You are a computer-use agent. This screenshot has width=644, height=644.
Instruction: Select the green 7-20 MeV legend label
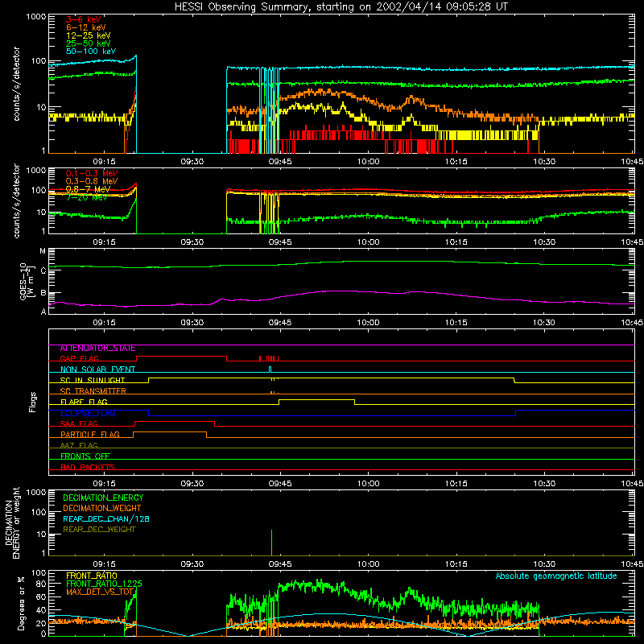[x=86, y=197]
